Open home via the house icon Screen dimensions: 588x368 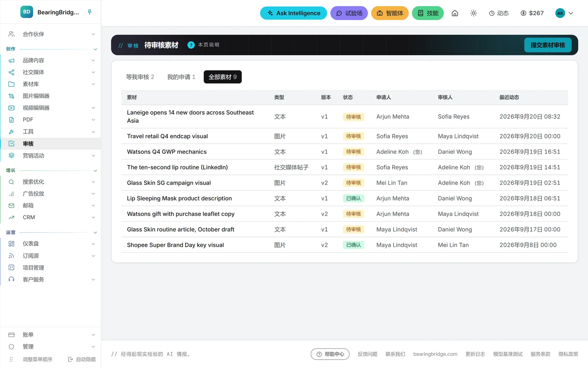455,13
